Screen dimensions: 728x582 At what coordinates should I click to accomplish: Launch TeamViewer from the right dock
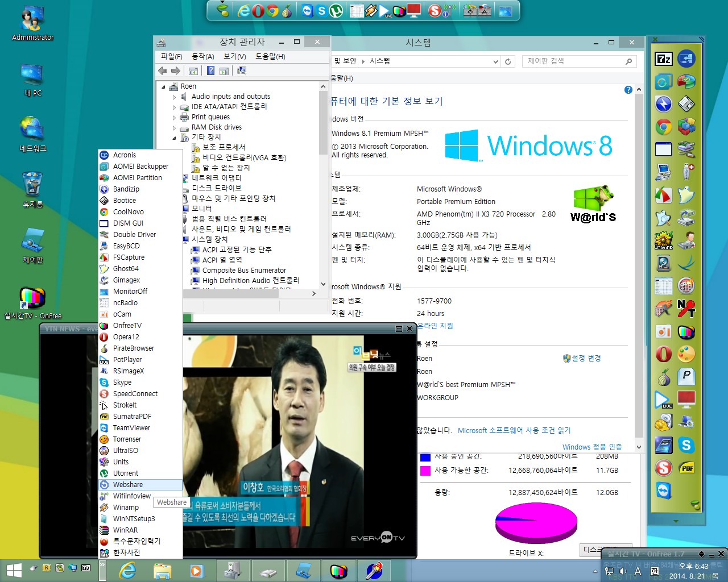664,490
